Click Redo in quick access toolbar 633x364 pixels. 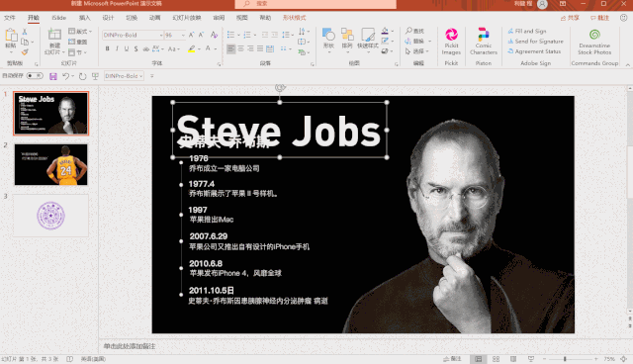[x=82, y=76]
